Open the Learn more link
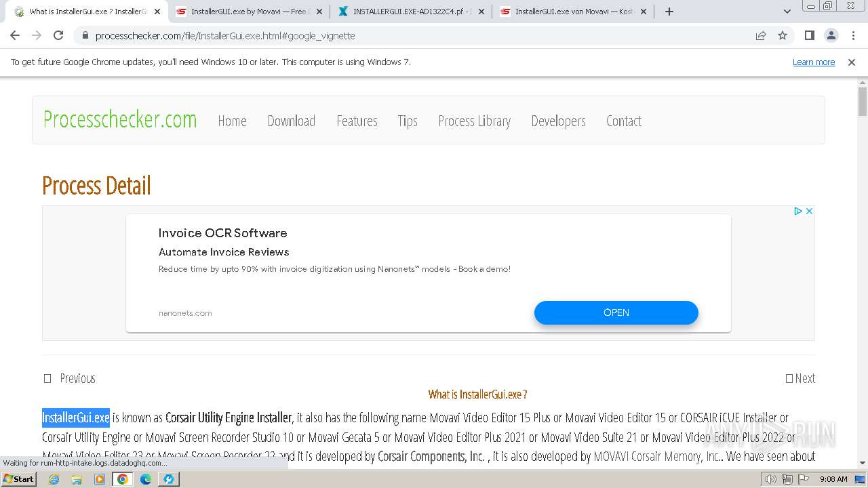The width and height of the screenshot is (868, 488). point(814,62)
